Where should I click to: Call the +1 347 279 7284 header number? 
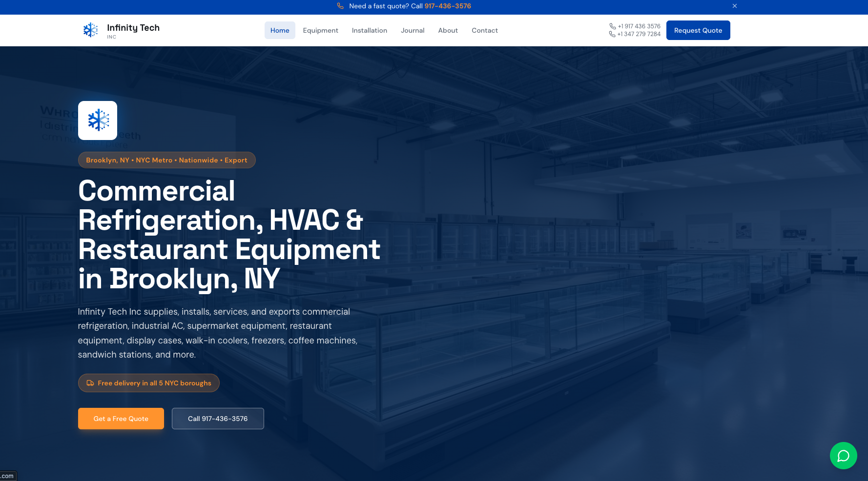pyautogui.click(x=639, y=34)
